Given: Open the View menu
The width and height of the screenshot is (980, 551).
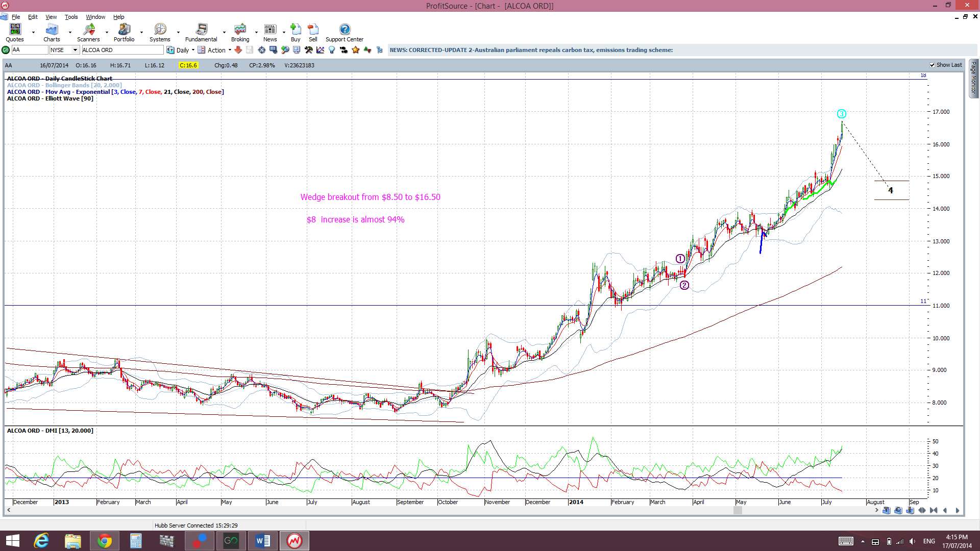Looking at the screenshot, I should (51, 17).
